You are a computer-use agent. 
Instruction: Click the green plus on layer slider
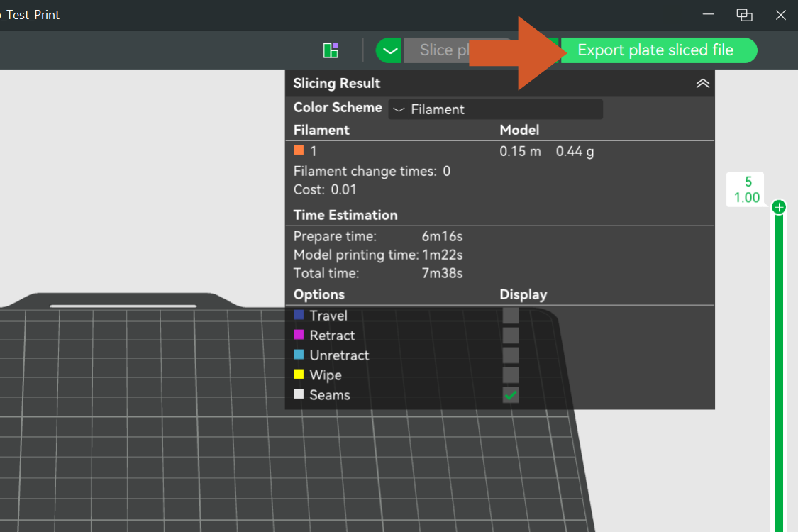[x=779, y=207]
